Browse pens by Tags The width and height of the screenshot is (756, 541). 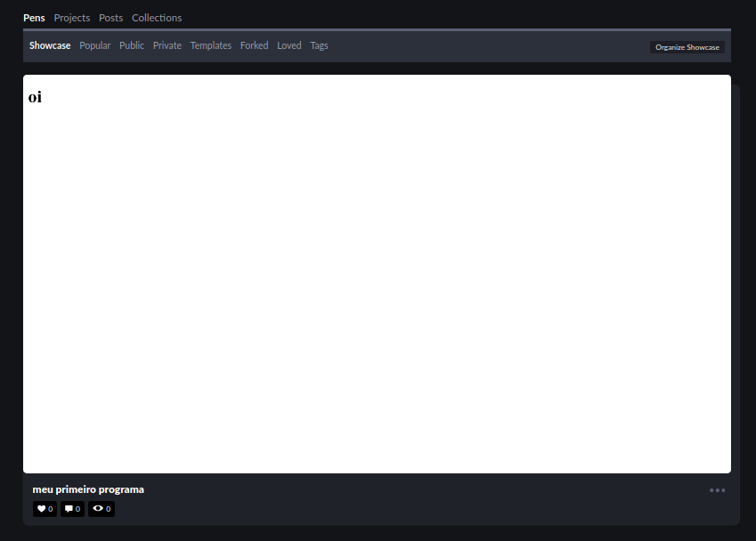click(x=319, y=45)
